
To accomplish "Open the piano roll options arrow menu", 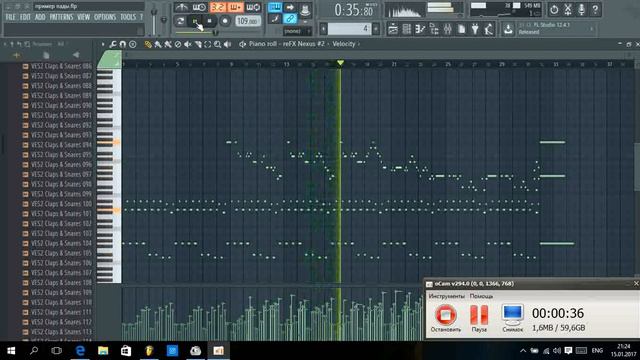I will coord(103,44).
